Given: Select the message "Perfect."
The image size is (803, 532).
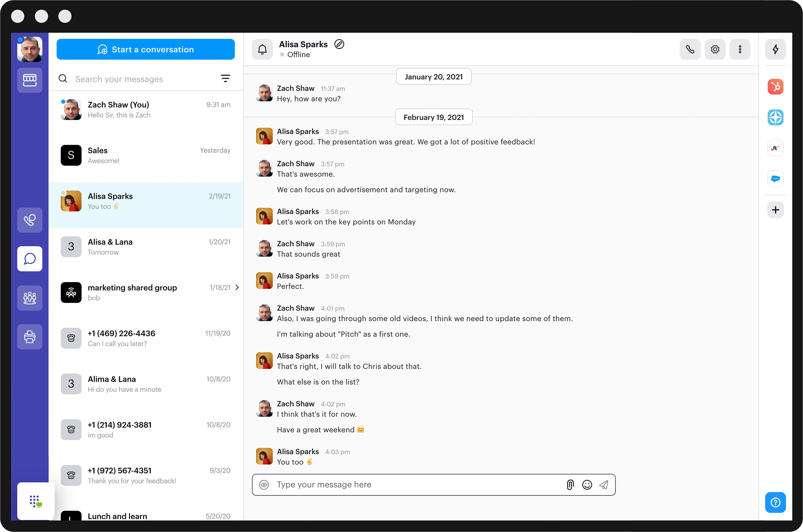Looking at the screenshot, I should (x=290, y=286).
